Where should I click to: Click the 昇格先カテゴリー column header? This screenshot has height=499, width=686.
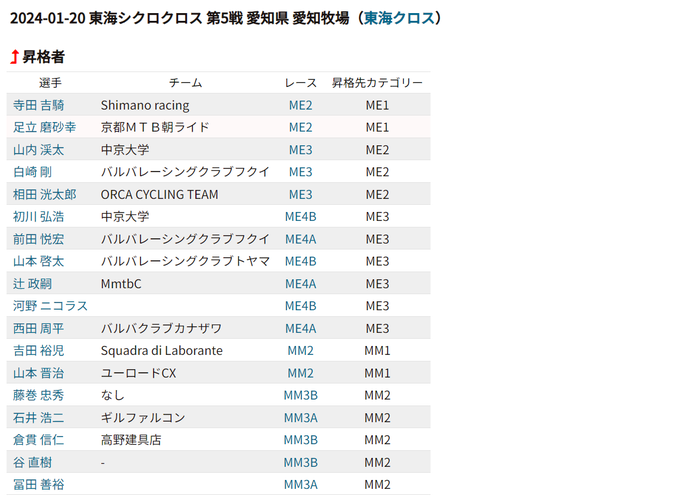tap(377, 83)
